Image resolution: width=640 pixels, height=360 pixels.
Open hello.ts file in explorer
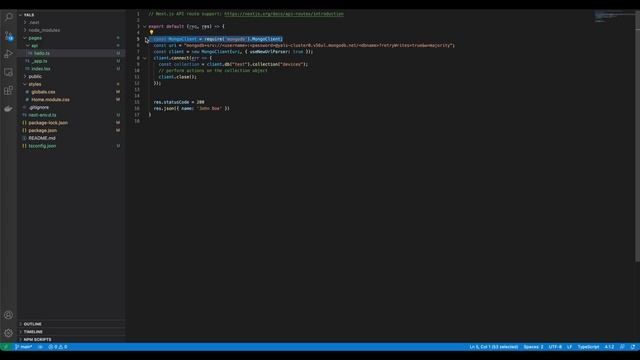(71, 53)
